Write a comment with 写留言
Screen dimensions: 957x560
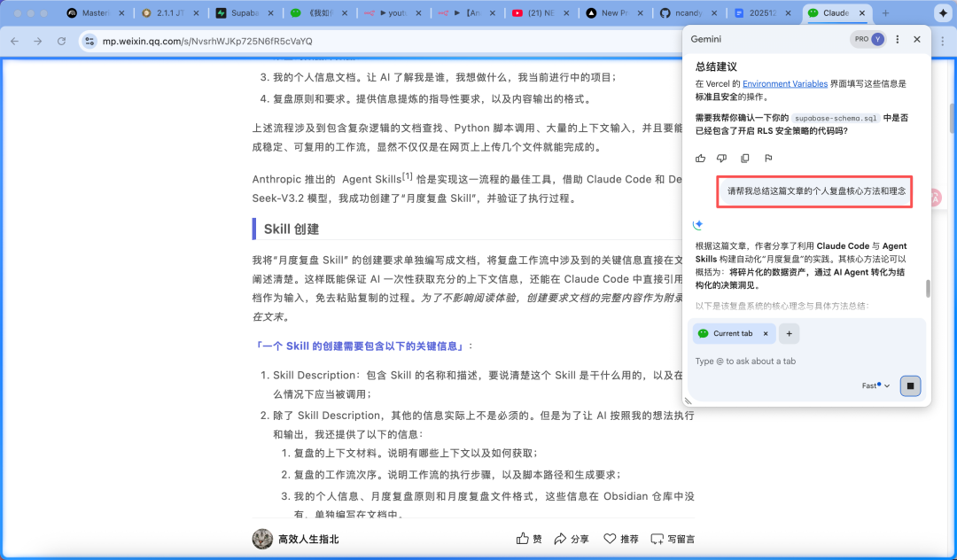(x=672, y=539)
